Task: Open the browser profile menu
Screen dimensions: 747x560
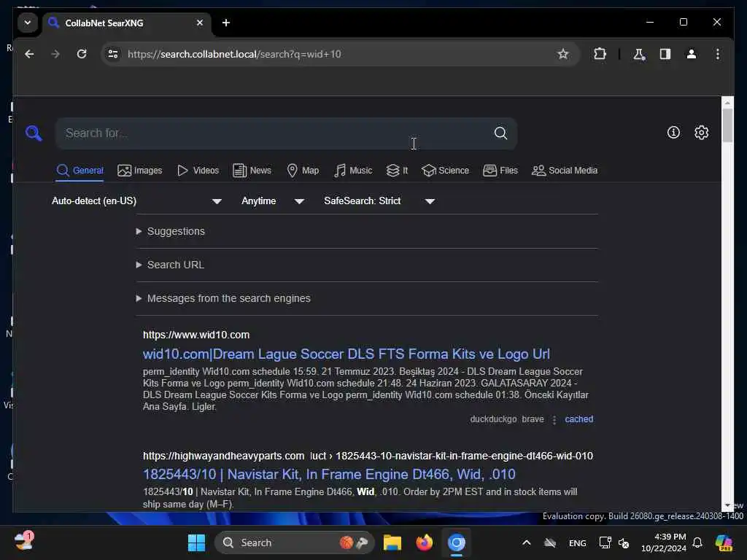Action: [x=692, y=54]
